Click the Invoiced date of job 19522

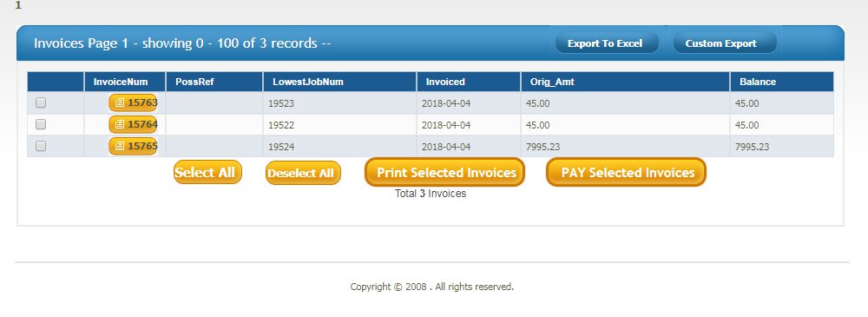click(x=446, y=125)
